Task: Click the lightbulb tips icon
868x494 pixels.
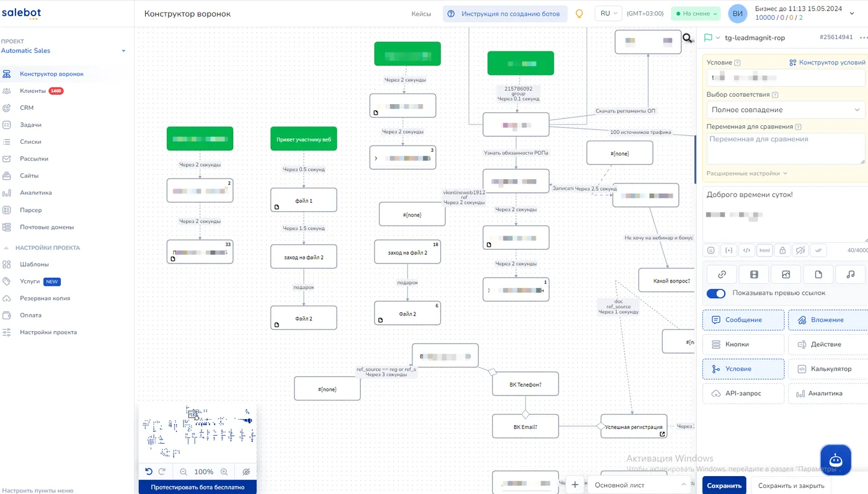Action: [x=580, y=14]
